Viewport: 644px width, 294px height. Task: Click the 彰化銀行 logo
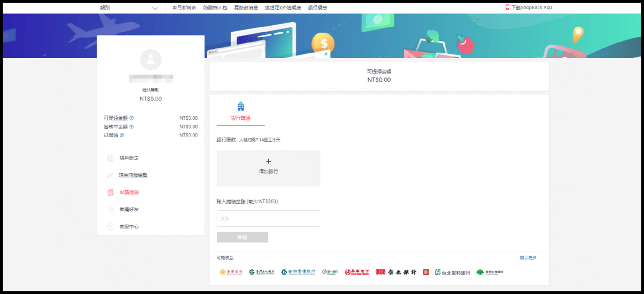(396, 272)
